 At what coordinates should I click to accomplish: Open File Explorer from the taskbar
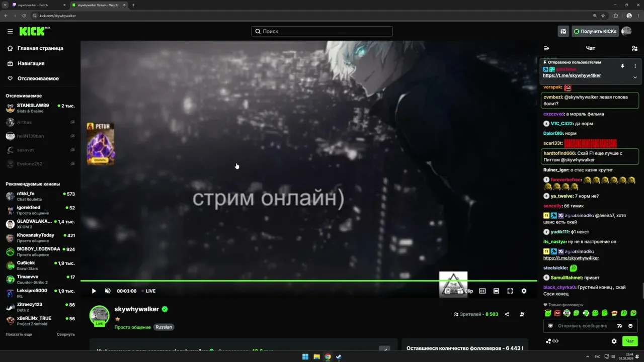(x=316, y=357)
